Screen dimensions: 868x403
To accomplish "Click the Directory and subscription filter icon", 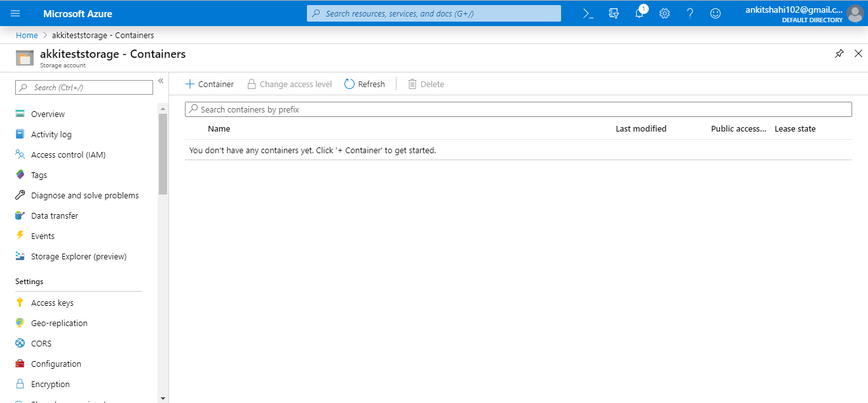I will [614, 13].
